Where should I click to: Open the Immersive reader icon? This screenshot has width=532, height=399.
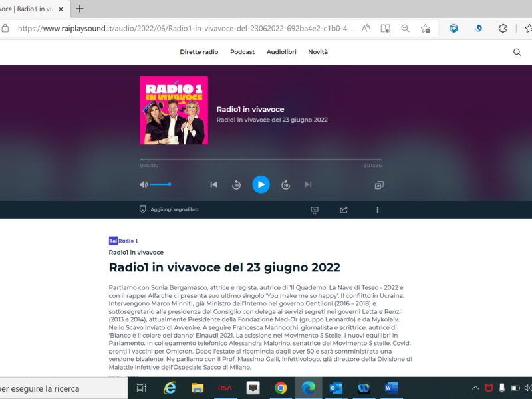(386, 29)
